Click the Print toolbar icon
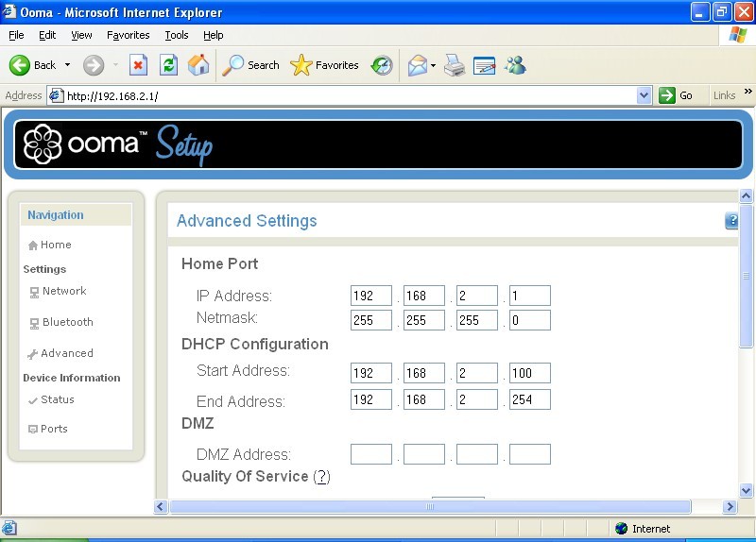The image size is (756, 542). [455, 65]
